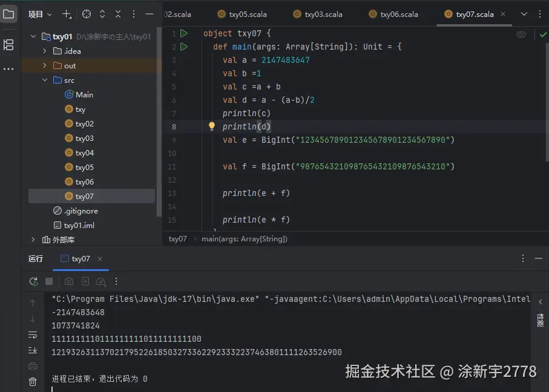The image size is (549, 392).
Task: Open the Structure tool window icon
Action: click(x=8, y=45)
